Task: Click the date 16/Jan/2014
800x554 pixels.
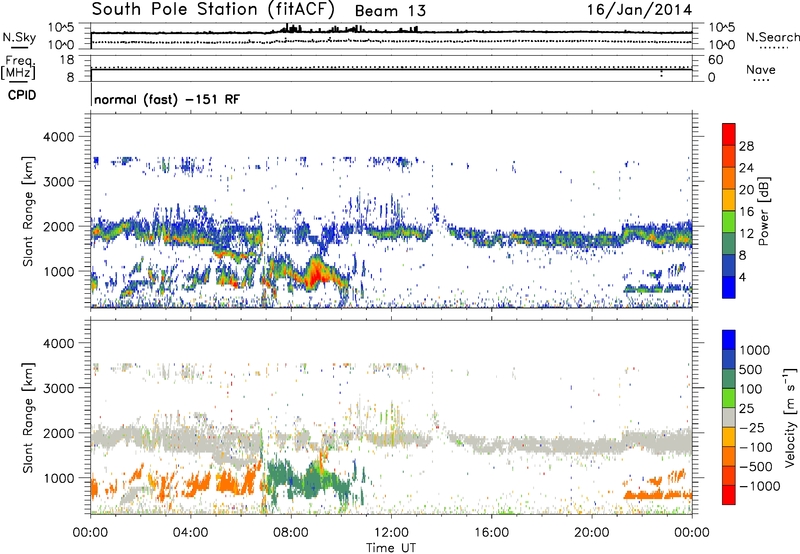Action: pyautogui.click(x=639, y=10)
